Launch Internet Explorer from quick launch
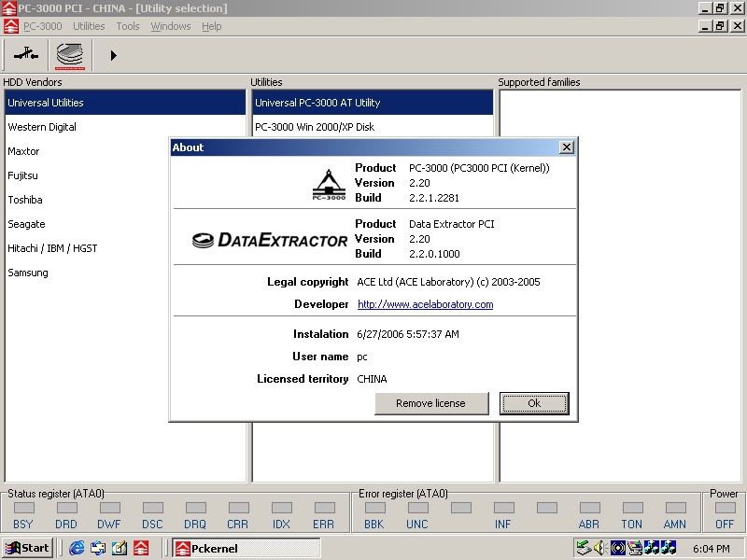Screen dimensions: 747x560 (77, 548)
